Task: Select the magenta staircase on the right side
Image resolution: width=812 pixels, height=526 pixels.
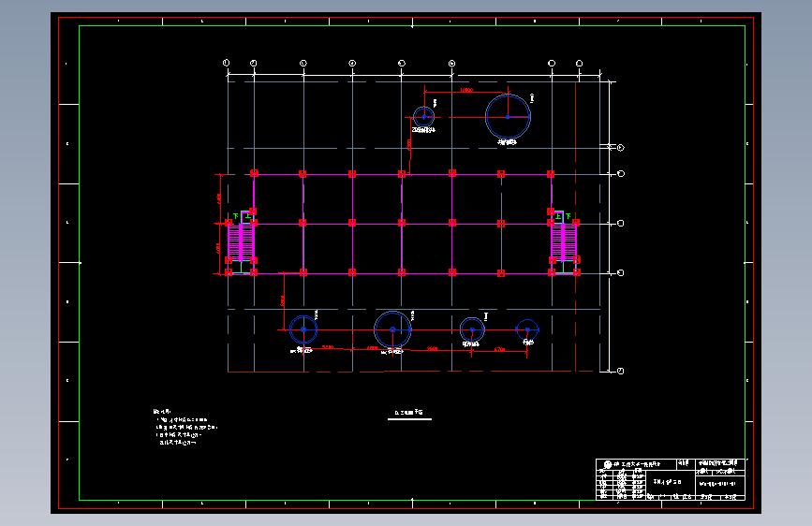Action: click(x=564, y=241)
